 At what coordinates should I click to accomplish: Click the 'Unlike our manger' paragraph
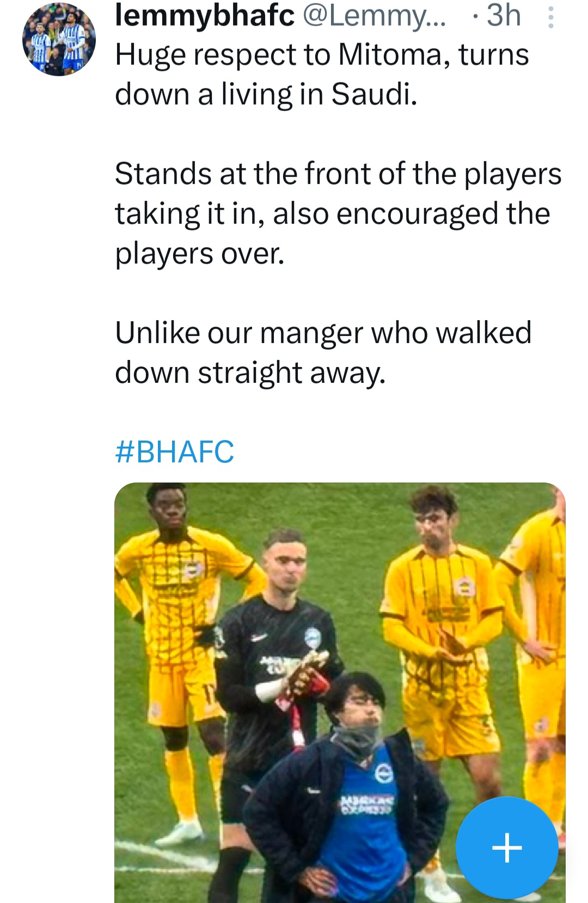[x=323, y=352]
